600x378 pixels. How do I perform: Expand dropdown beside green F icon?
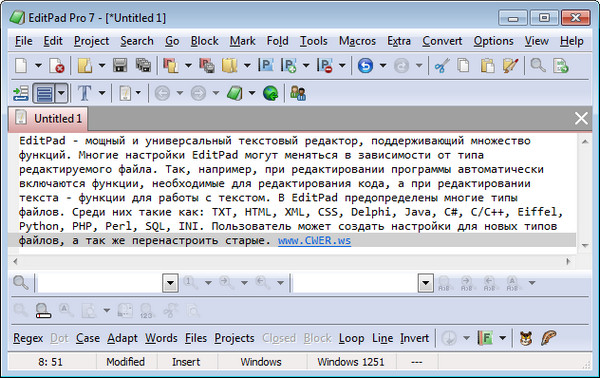tap(502, 338)
